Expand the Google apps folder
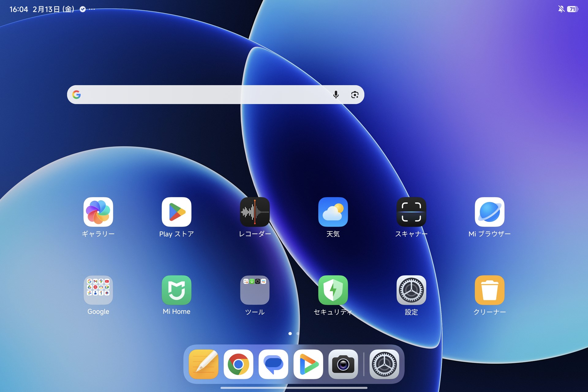588x392 pixels. point(98,290)
